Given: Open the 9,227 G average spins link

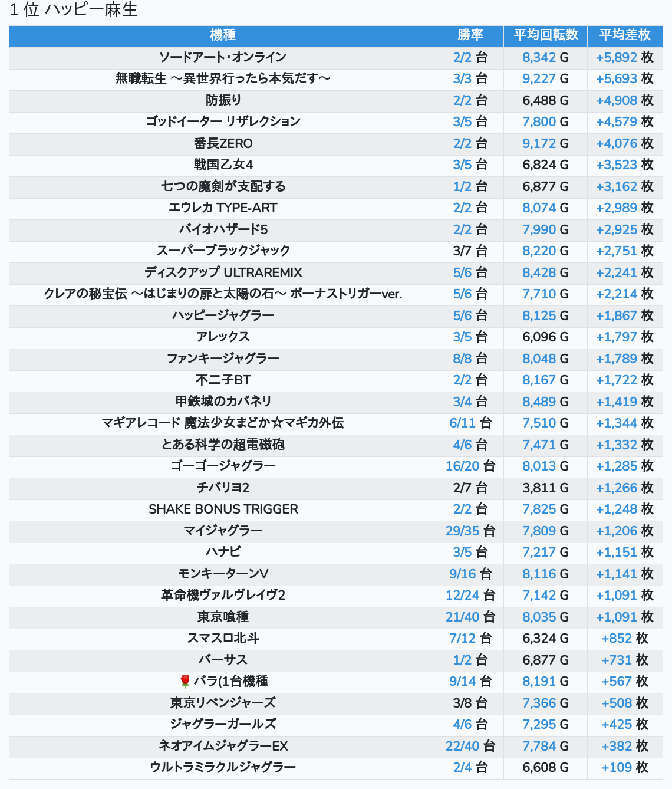Looking at the screenshot, I should pos(539,79).
